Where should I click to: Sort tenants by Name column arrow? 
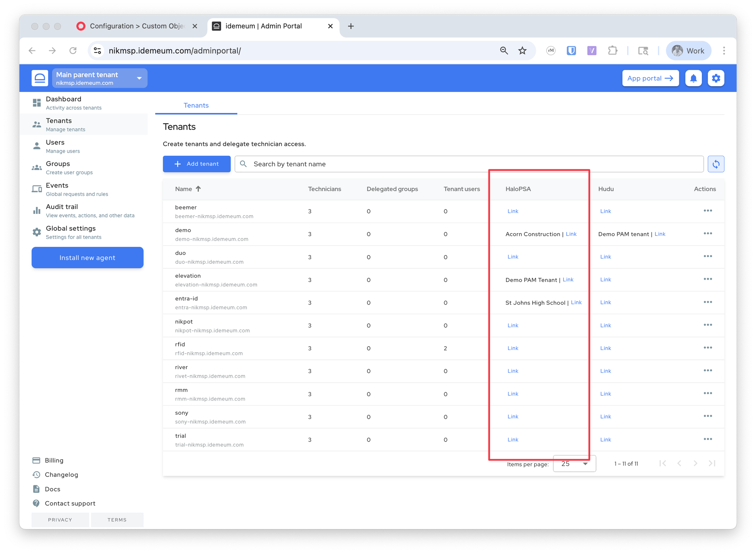[x=198, y=189]
